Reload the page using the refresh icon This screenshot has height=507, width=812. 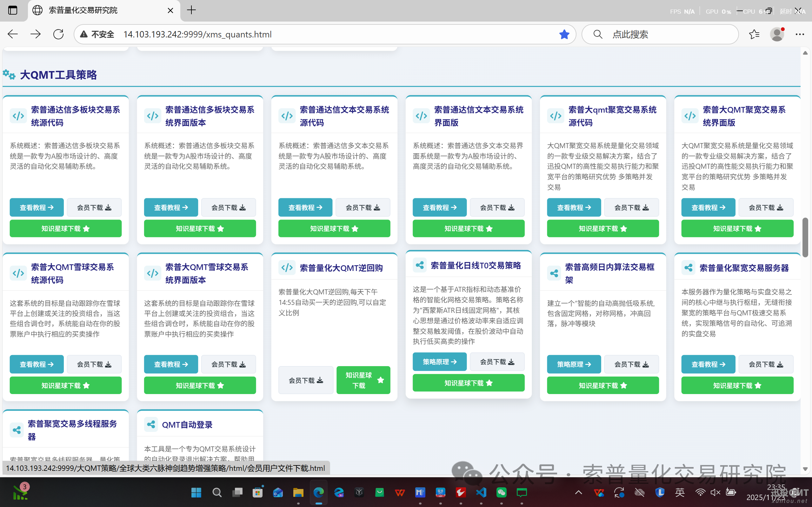(x=58, y=34)
